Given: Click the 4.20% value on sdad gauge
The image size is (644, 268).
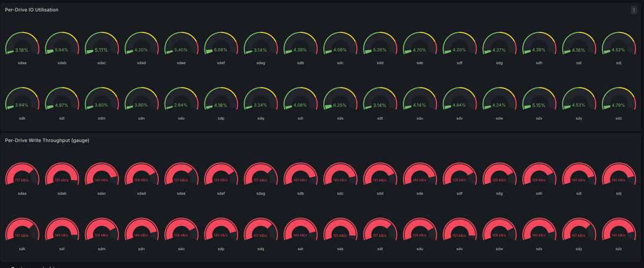Looking at the screenshot, I should [141, 50].
